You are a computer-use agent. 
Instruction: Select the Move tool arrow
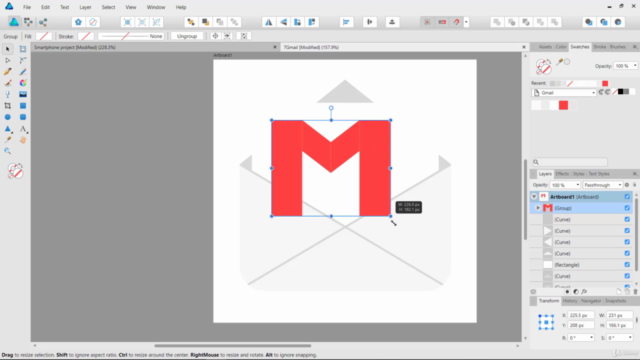[x=7, y=49]
